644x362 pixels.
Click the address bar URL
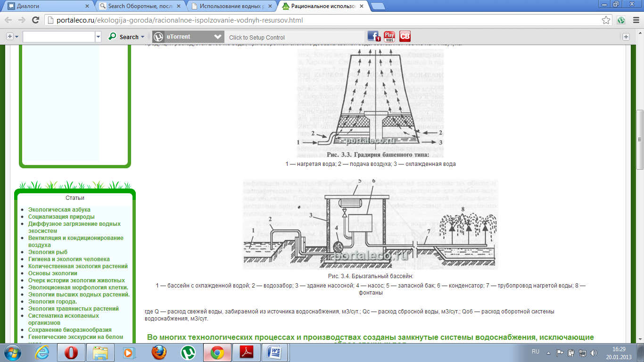[180, 21]
